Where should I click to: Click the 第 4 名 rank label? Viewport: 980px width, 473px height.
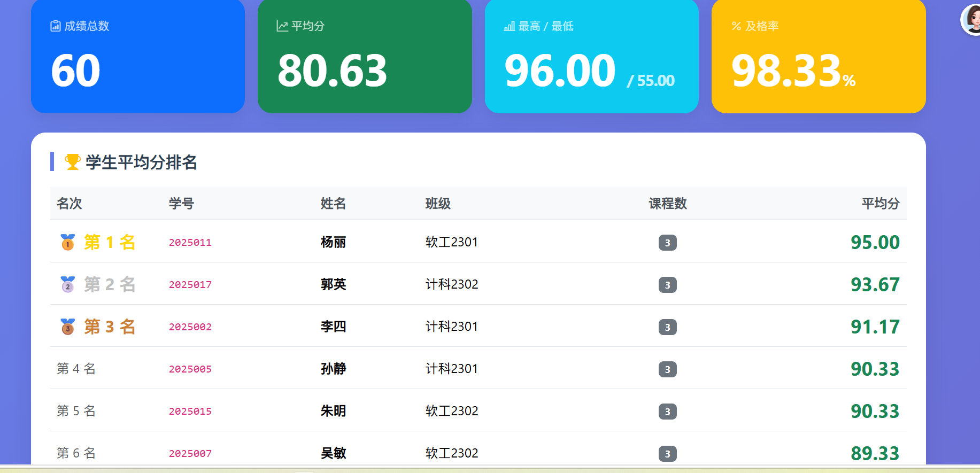click(x=76, y=369)
